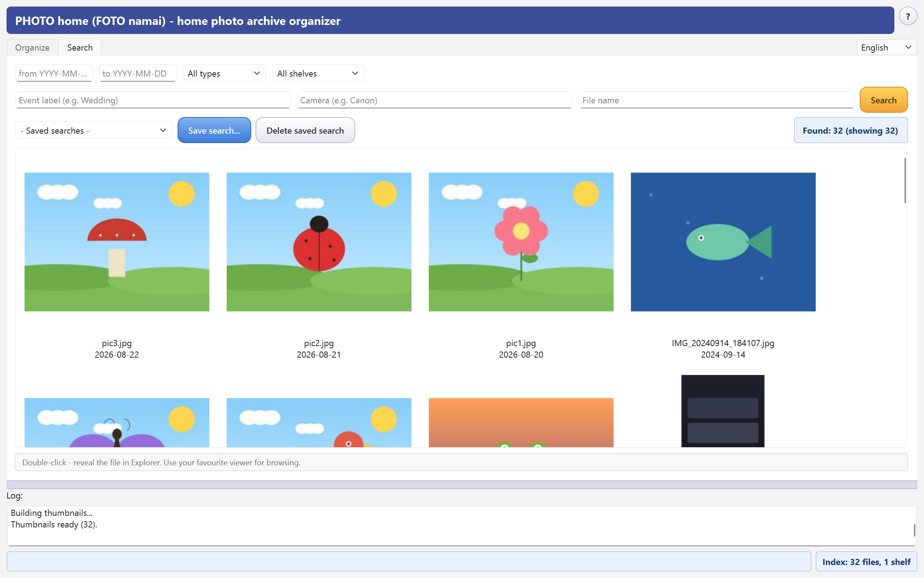
Task: Click the PHOTO home title banner
Action: [x=450, y=20]
